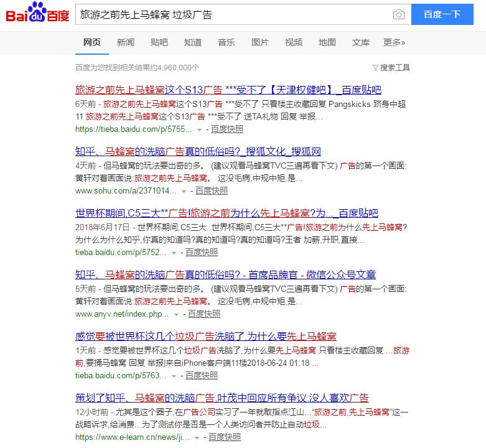486x448 pixels.
Task: Expand dropdown arrow next to tieba.baidu.com/p/5755
Action: pyautogui.click(x=200, y=129)
